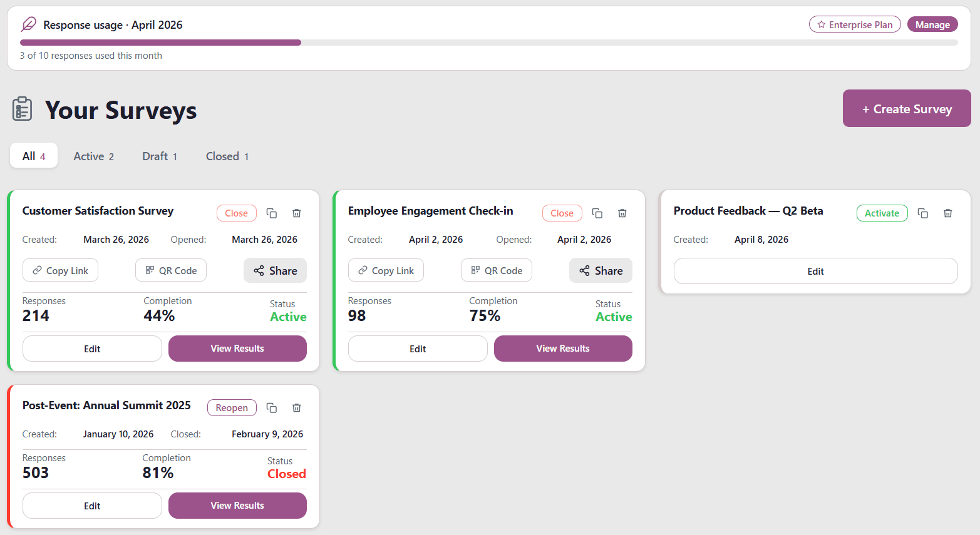Close the Customer Satisfaction Survey
The width and height of the screenshot is (980, 535).
point(236,213)
